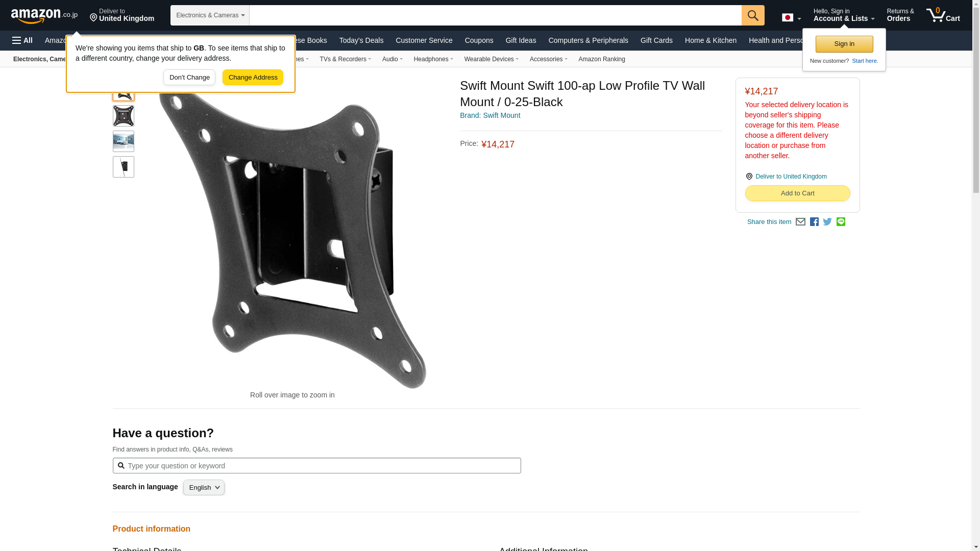
Task: Click Don't Change in the popup
Action: click(x=189, y=78)
